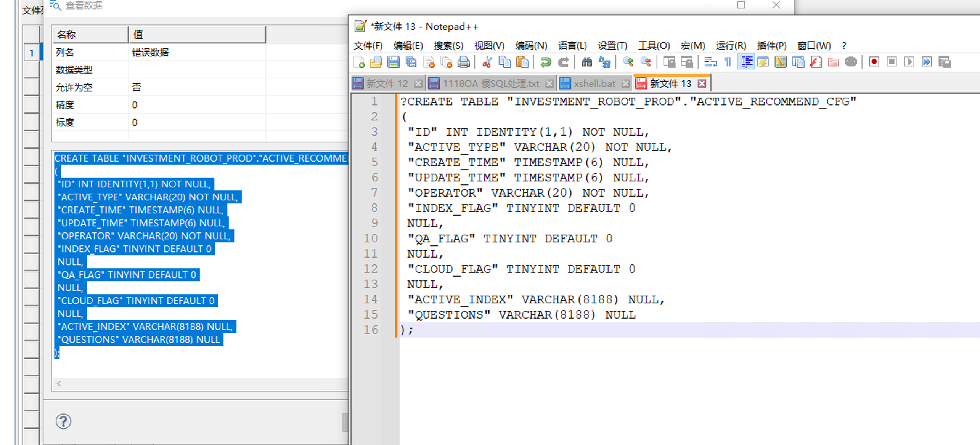The image size is (980, 445).
Task: Open Find with the binoculars icon
Action: (x=586, y=62)
